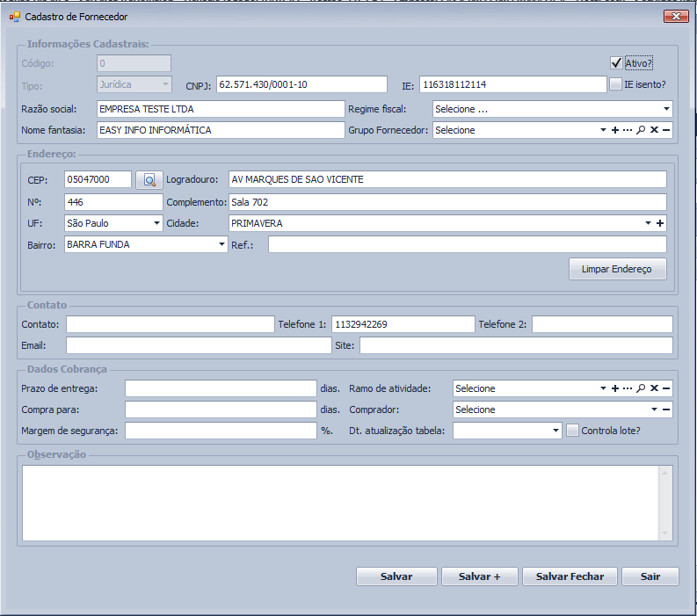Viewport: 697px width, 616px height.
Task: Close the Cadastro de Fornecedor window
Action: (676, 17)
